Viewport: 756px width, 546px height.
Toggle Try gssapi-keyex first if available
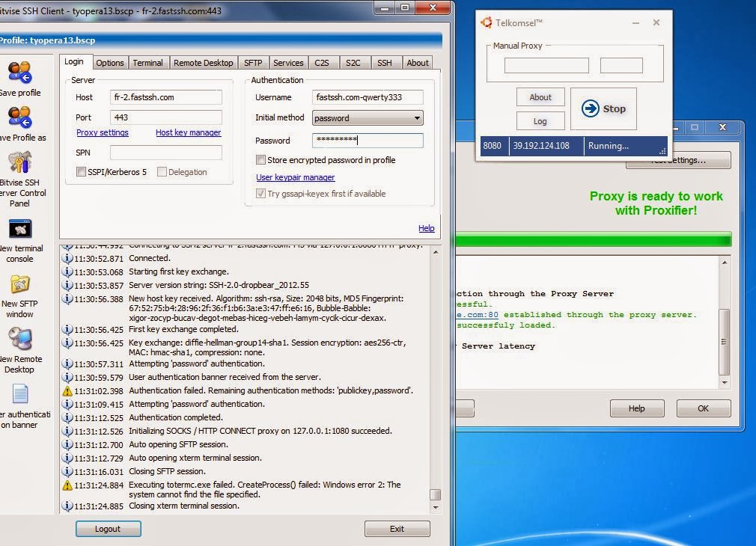[x=260, y=194]
